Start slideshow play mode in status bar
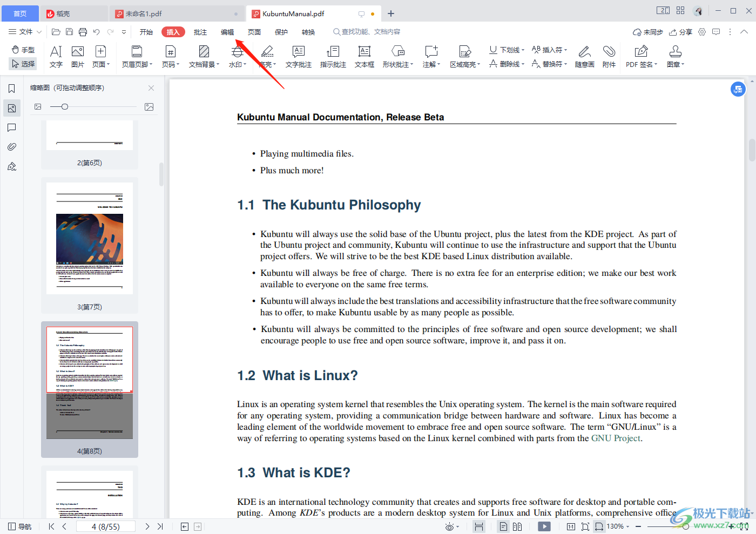The height and width of the screenshot is (534, 756). (x=544, y=526)
